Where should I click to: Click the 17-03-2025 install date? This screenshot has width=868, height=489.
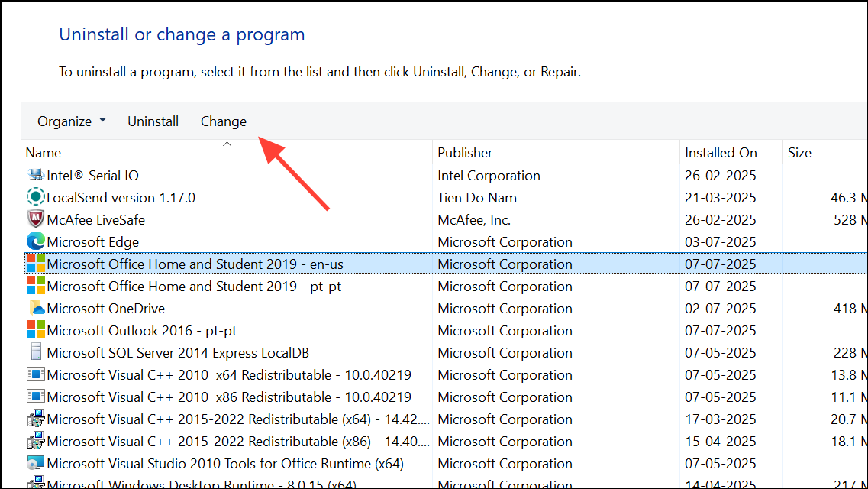click(720, 419)
